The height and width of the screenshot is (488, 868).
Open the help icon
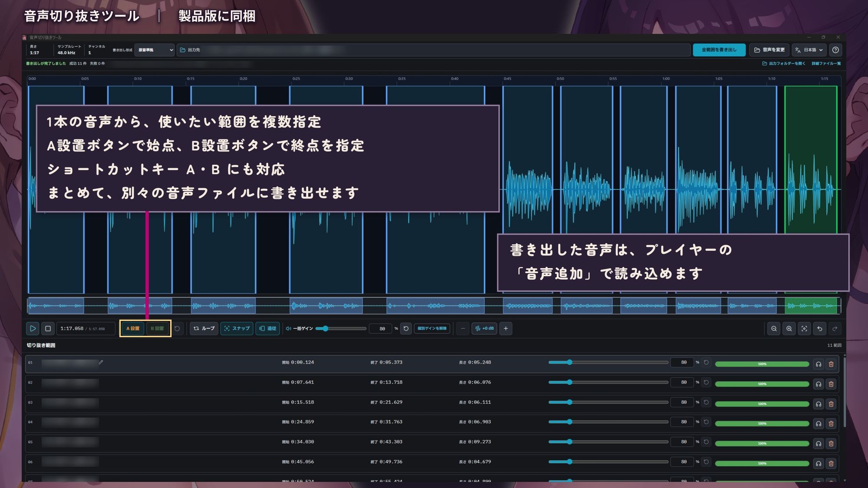tap(835, 50)
